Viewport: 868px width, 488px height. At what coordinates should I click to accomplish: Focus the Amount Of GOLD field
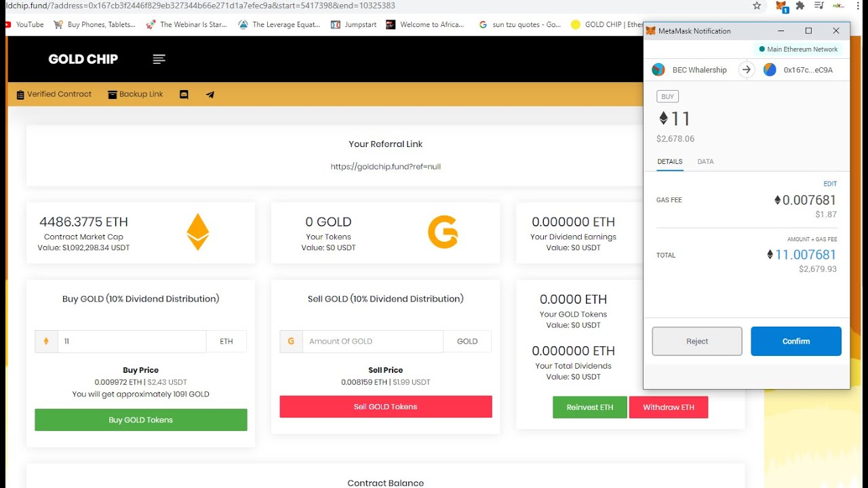point(373,342)
